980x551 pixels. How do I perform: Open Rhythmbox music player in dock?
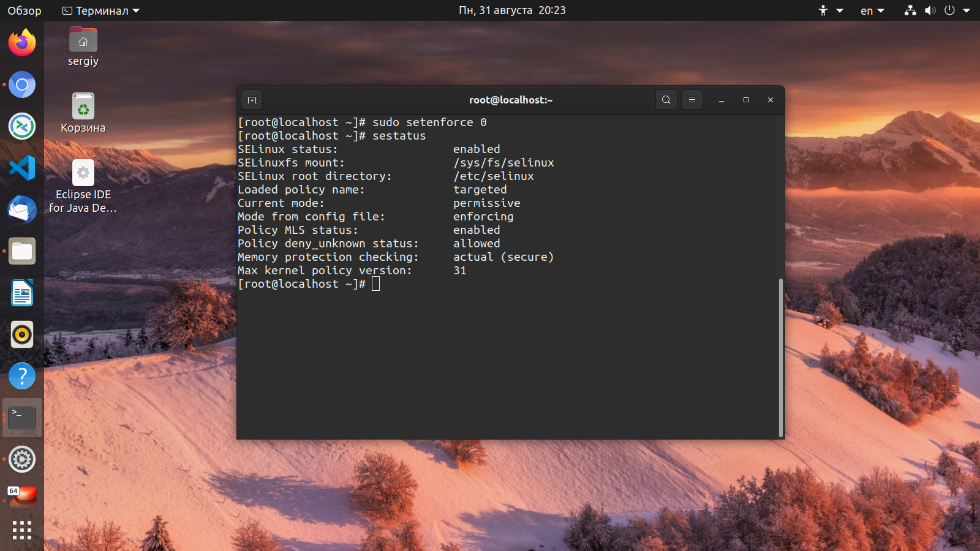22,334
